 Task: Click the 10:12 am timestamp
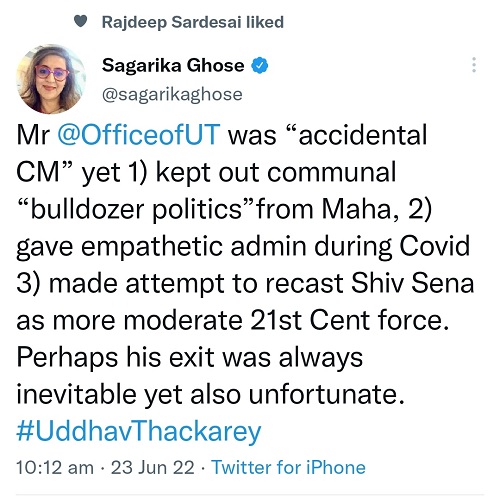[x=55, y=467]
